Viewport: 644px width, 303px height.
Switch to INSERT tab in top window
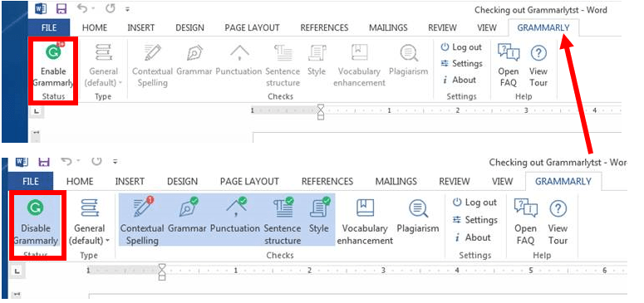click(x=141, y=27)
